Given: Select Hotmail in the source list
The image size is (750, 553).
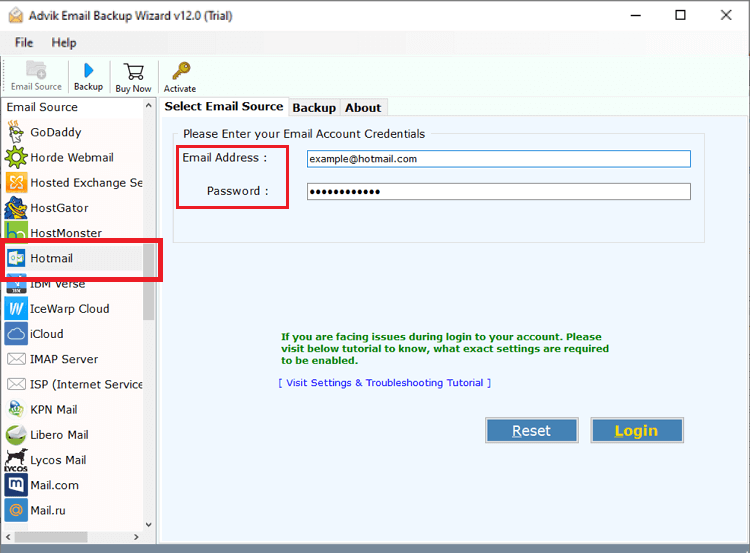Looking at the screenshot, I should (52, 258).
